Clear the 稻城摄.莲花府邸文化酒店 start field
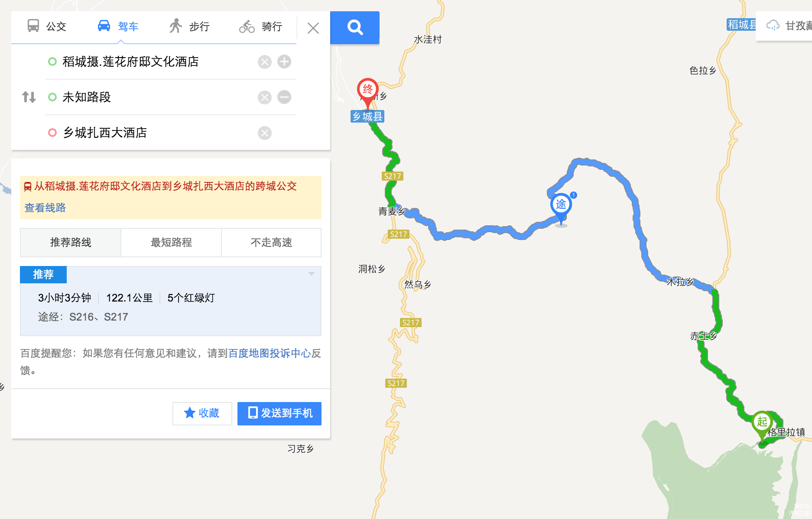The height and width of the screenshot is (519, 812). 265,62
